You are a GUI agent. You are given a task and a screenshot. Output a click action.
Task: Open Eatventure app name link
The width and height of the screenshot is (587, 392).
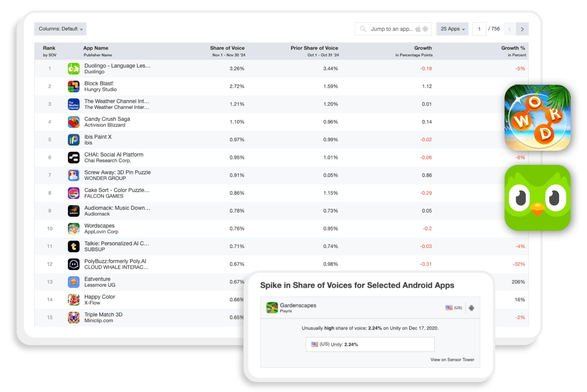[97, 279]
